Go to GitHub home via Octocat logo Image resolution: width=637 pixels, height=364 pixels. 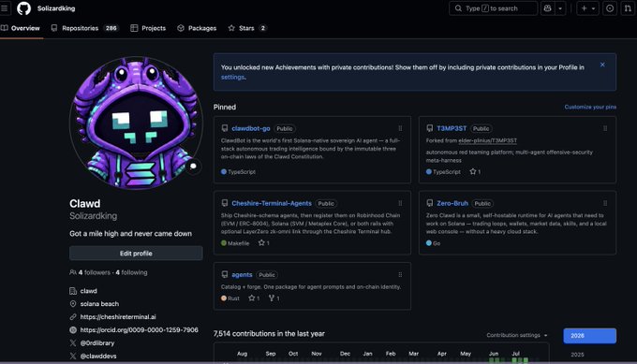[24, 8]
